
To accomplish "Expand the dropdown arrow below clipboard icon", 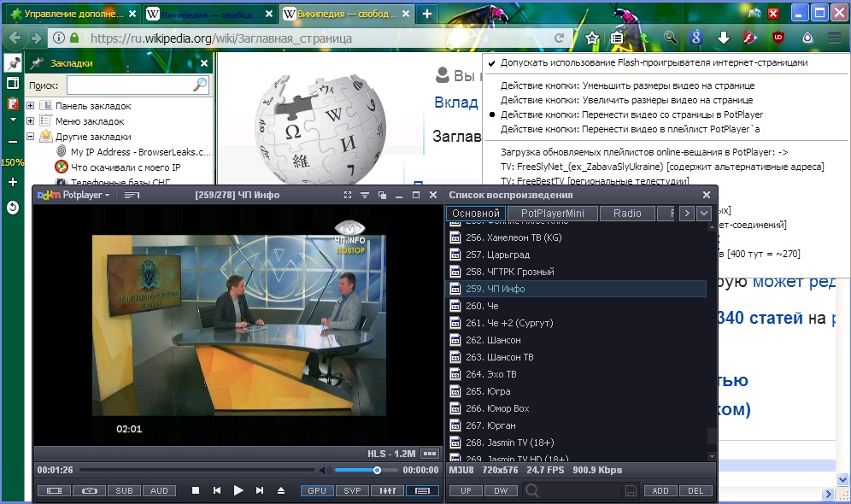I will pyautogui.click(x=13, y=120).
